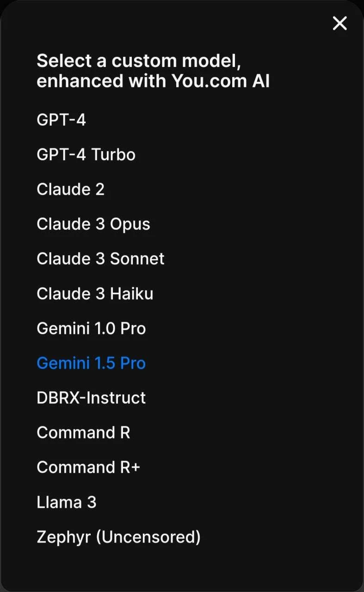Choose GPT-4 Turbo from the list

point(86,154)
